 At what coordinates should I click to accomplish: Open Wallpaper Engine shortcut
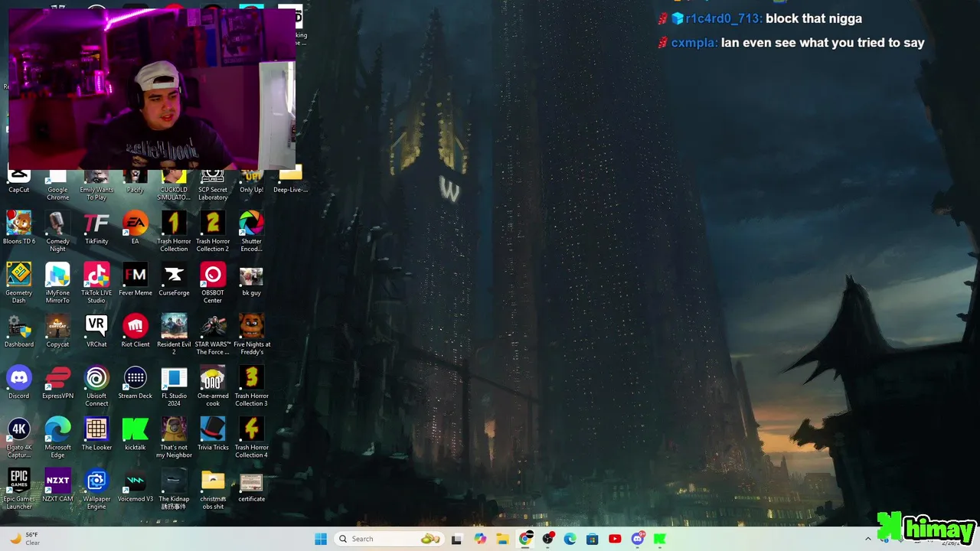pyautogui.click(x=96, y=488)
